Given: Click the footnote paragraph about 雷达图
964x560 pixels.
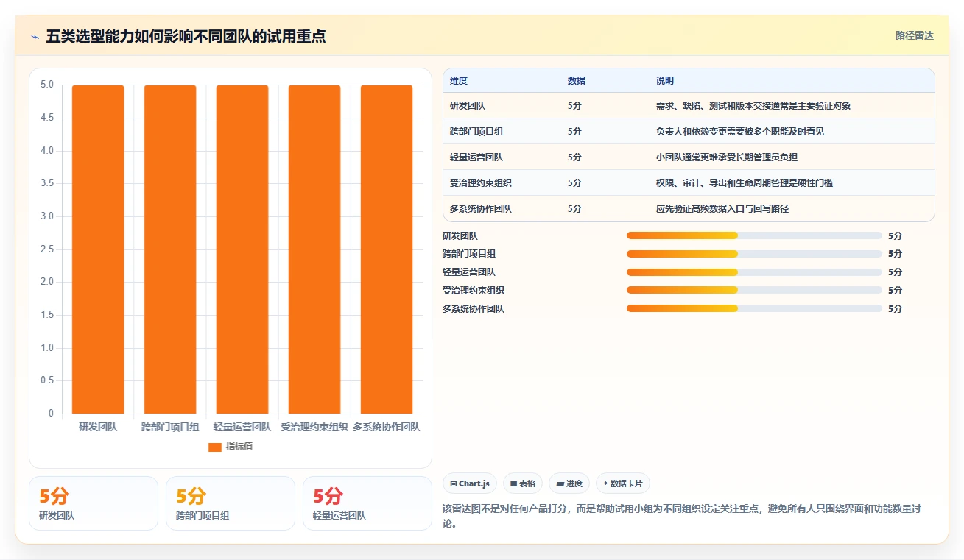Looking at the screenshot, I should click(x=682, y=517).
